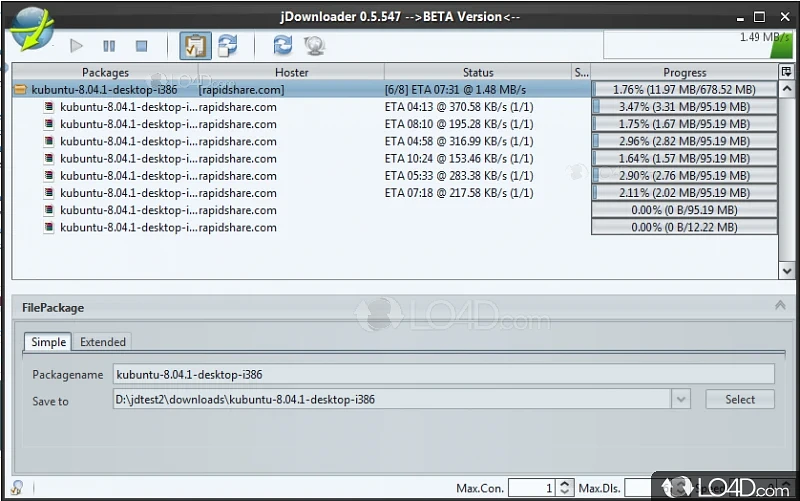Click the 3.47% progress bar
The width and height of the screenshot is (800, 501).
[684, 107]
